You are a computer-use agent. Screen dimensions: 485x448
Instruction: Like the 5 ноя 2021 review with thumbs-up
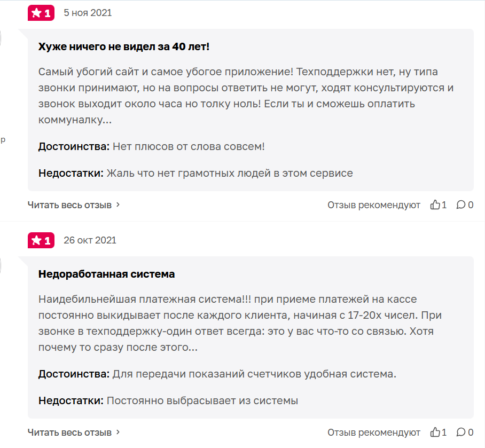(x=435, y=205)
